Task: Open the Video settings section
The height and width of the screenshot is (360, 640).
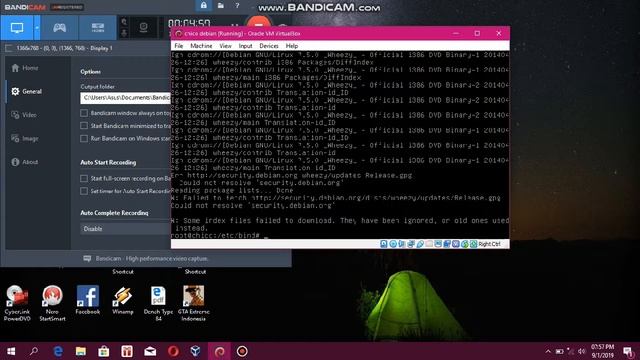Action: tap(24, 115)
